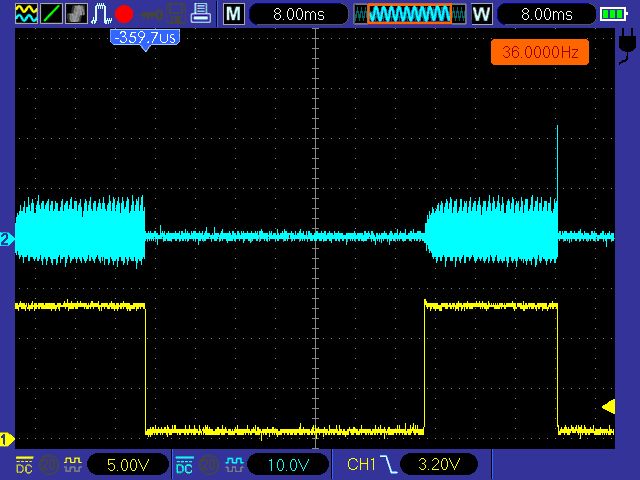Select the main timebase 8.00ms readout

[x=298, y=14]
